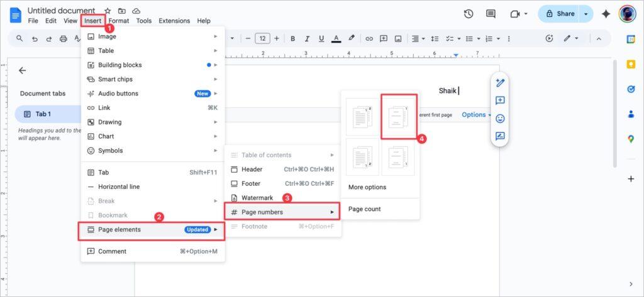Open the Table submenu
The image size is (644, 297).
(x=153, y=51)
